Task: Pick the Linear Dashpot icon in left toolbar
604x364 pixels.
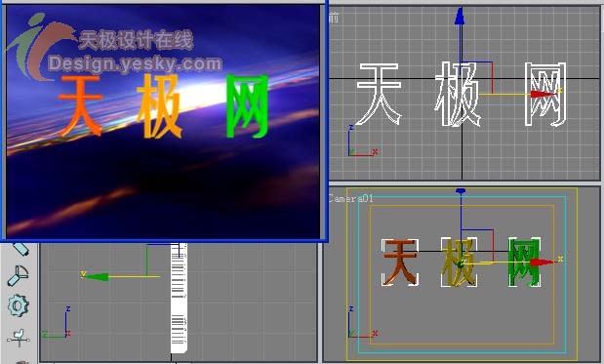Action: click(21, 249)
